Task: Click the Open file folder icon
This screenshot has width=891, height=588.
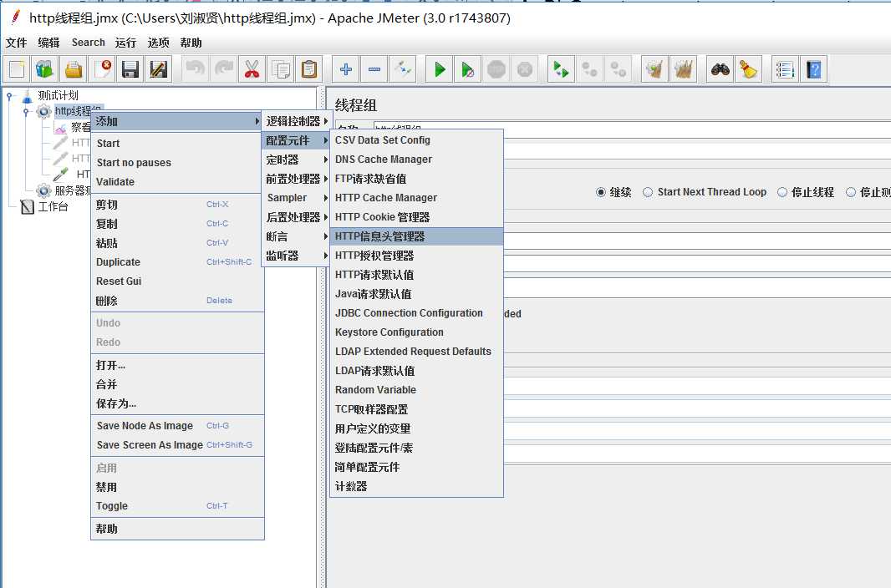Action: [74, 70]
